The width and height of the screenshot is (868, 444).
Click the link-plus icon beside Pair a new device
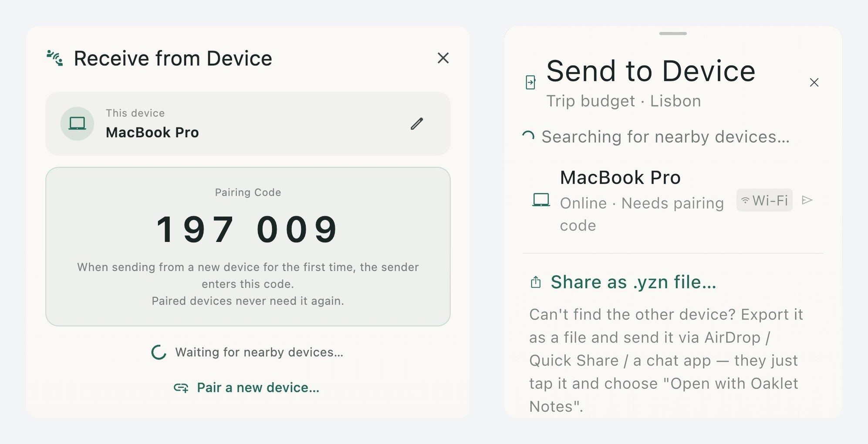[181, 387]
